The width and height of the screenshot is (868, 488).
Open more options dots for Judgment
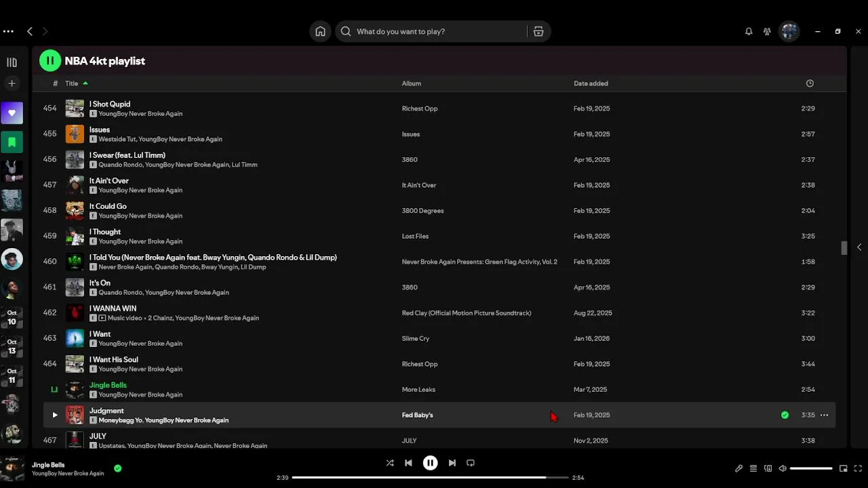pyautogui.click(x=824, y=415)
